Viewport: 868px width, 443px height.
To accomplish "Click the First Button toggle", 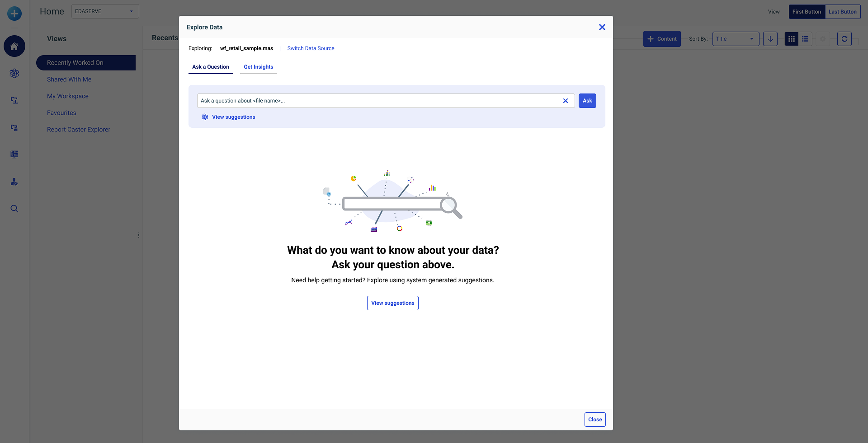I will [x=807, y=12].
